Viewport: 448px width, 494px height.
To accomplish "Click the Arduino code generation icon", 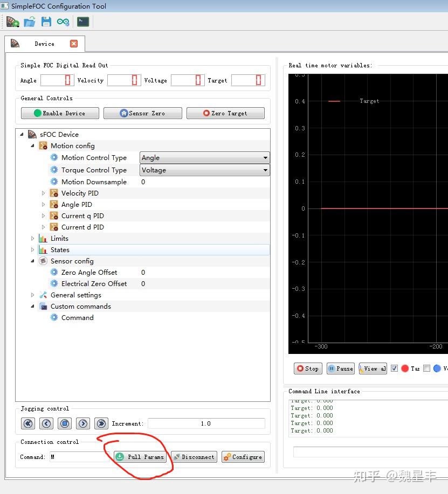I will [x=63, y=22].
